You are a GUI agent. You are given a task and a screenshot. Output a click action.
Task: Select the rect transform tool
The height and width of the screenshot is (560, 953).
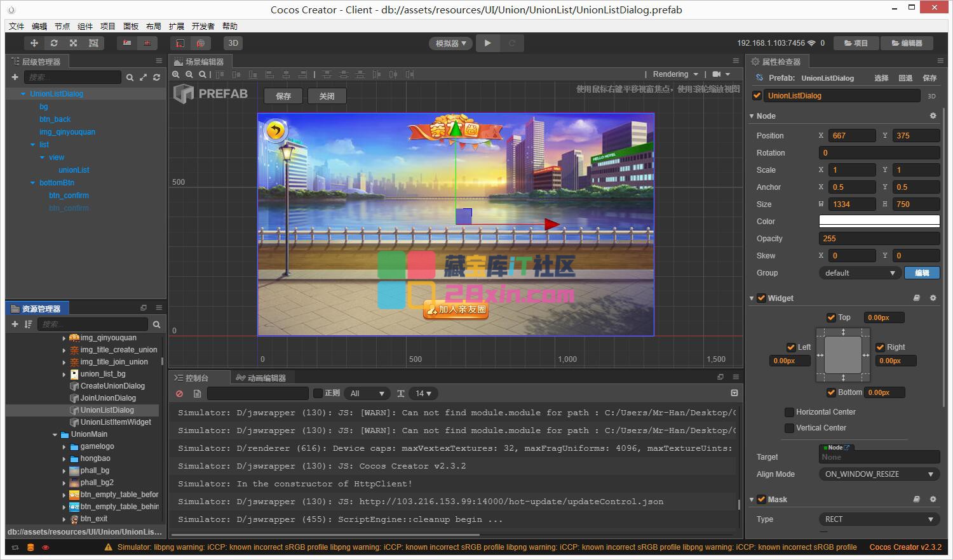(x=93, y=43)
